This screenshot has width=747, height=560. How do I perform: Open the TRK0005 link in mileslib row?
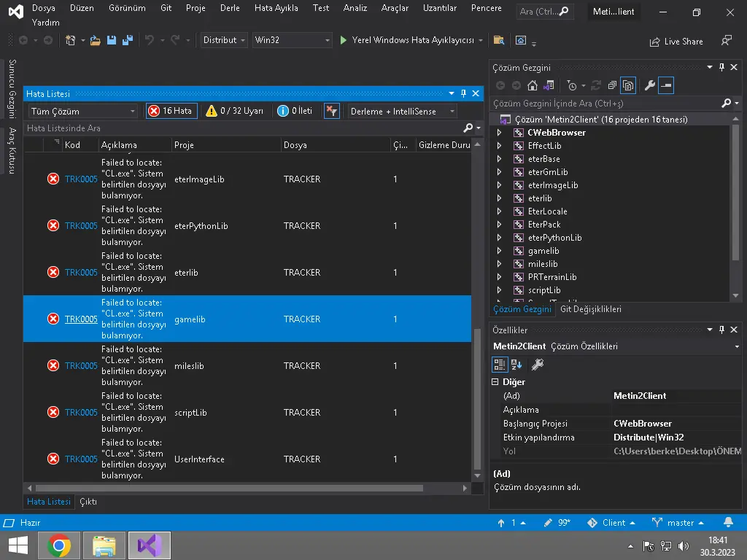click(81, 366)
